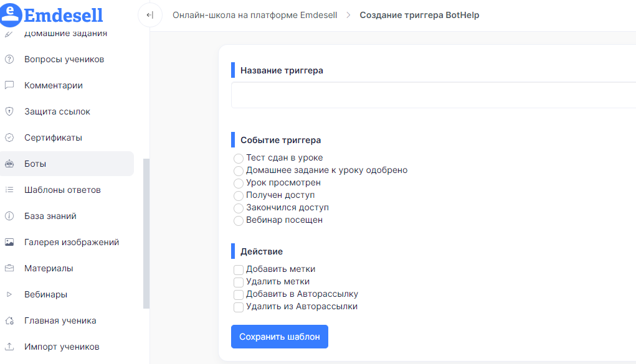Screen dimensions: 636x364
Task: Click the picture icon for Галерея изображений
Action: (9, 242)
